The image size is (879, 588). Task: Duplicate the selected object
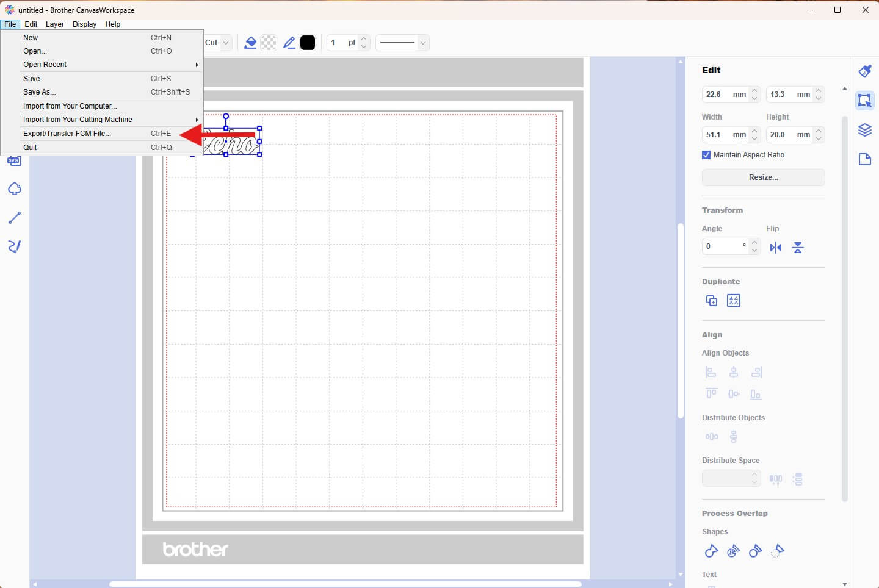tap(711, 300)
